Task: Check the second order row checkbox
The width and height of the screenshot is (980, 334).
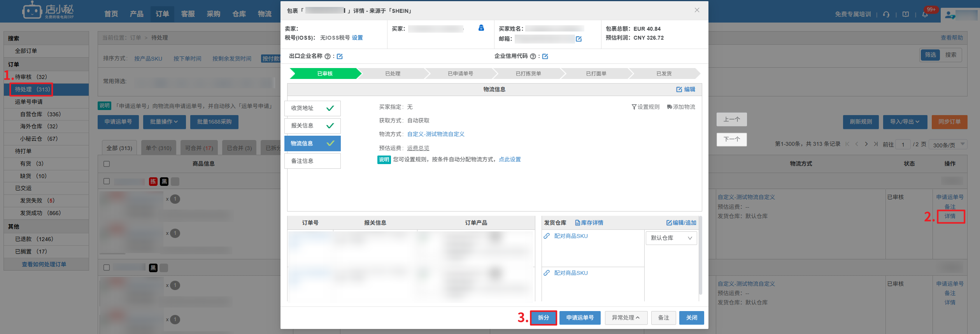Action: [x=107, y=268]
